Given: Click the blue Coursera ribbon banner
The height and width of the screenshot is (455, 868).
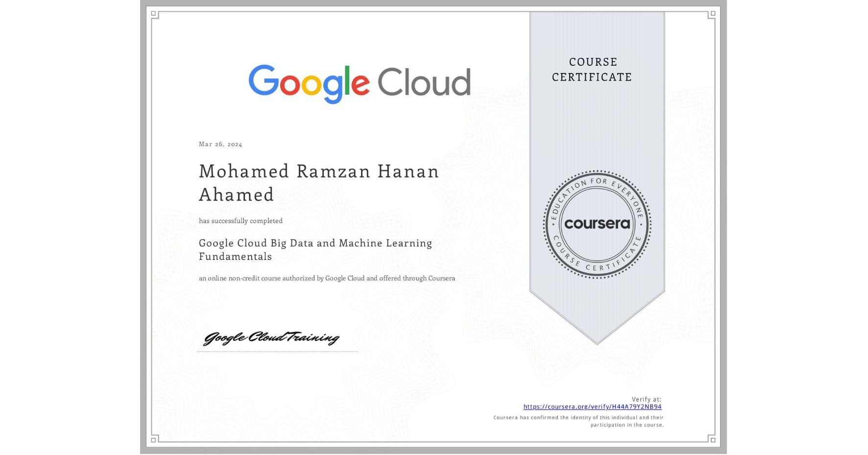Looking at the screenshot, I should tap(596, 123).
